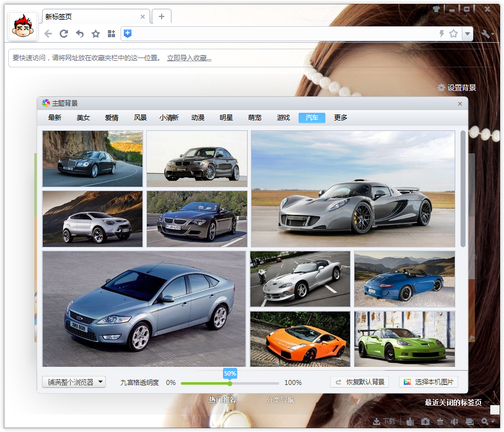Click the 选择本机图片 button
The image size is (504, 432).
[x=428, y=382]
